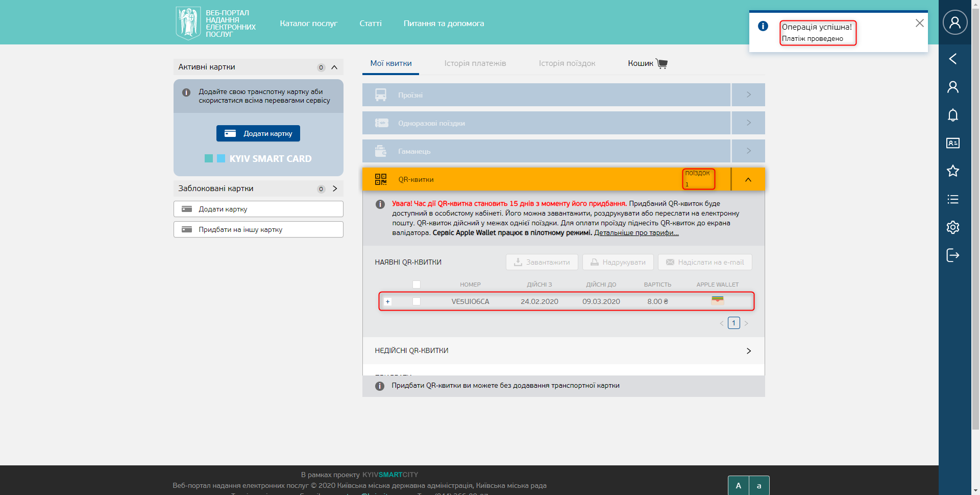This screenshot has width=980, height=495.
Task: Click the larger font size A button
Action: click(738, 485)
